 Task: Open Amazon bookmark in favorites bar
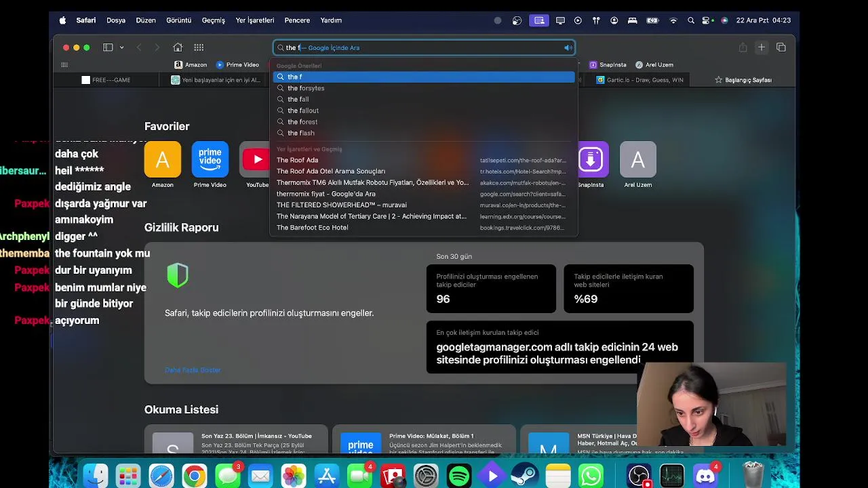coord(191,65)
